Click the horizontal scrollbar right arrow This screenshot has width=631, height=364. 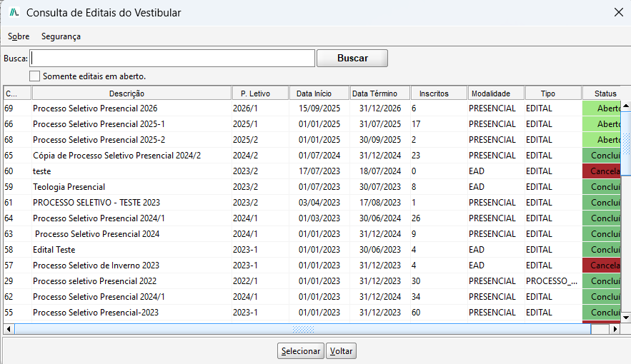[x=615, y=329]
